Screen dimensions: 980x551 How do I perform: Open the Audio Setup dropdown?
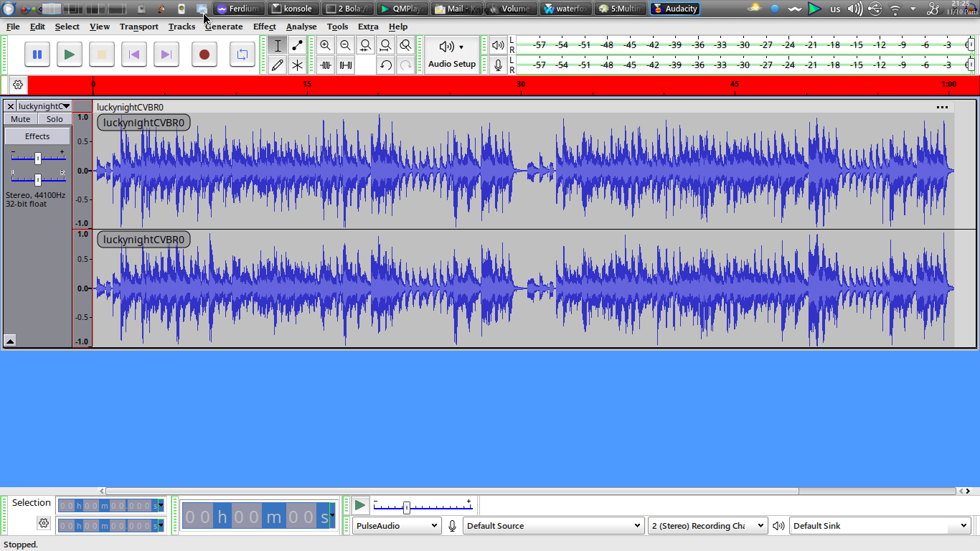(452, 55)
